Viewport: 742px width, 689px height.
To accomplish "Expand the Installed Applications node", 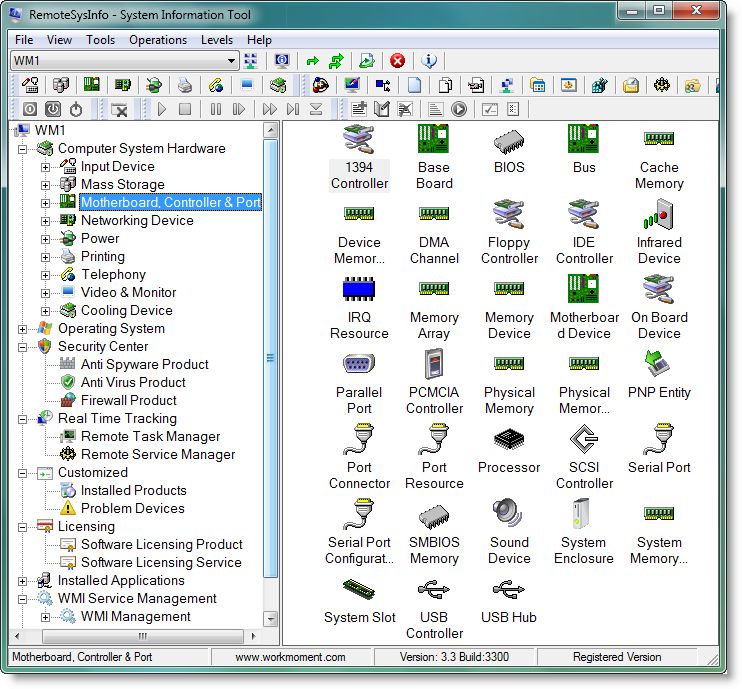I will click(x=23, y=581).
